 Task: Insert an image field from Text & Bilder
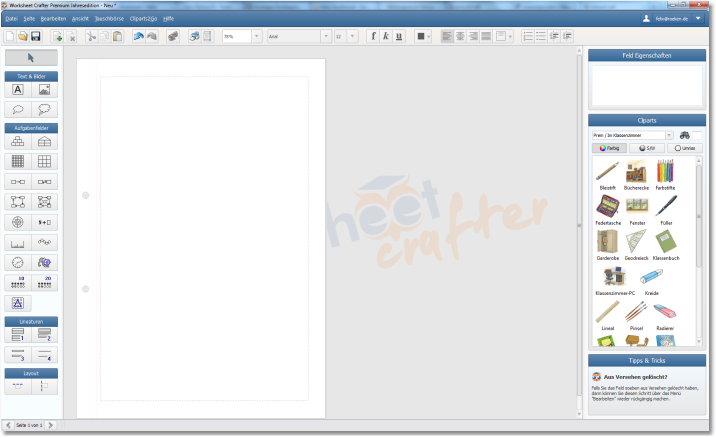tap(44, 90)
